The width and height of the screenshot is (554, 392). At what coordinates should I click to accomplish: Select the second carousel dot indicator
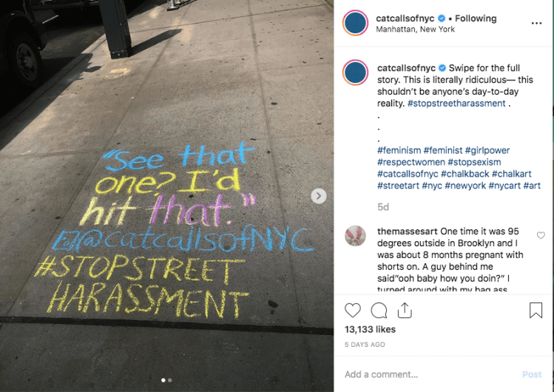(170, 380)
